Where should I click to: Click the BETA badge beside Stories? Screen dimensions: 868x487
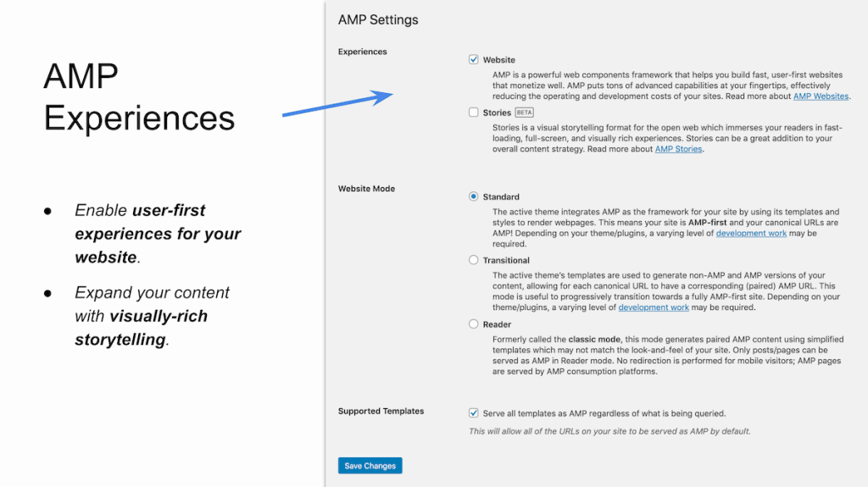524,113
